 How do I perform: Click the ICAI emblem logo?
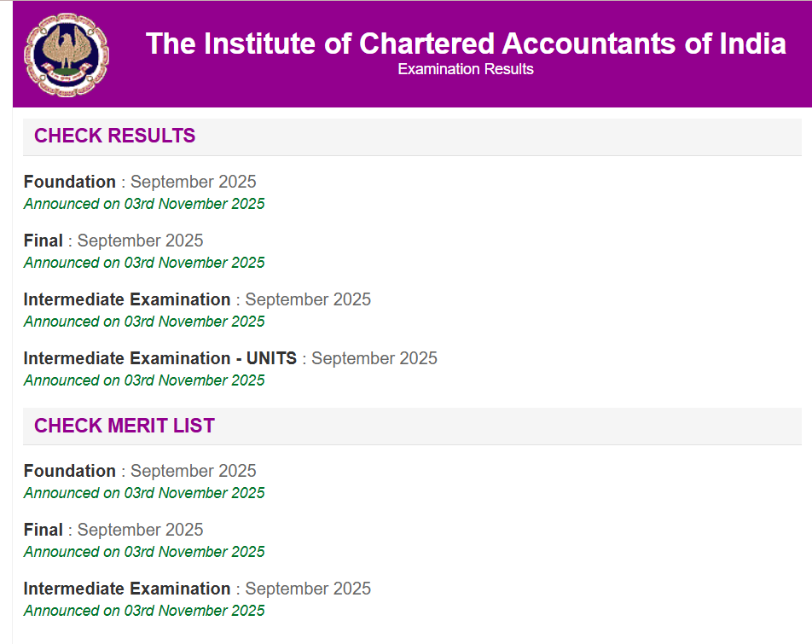pos(67,55)
